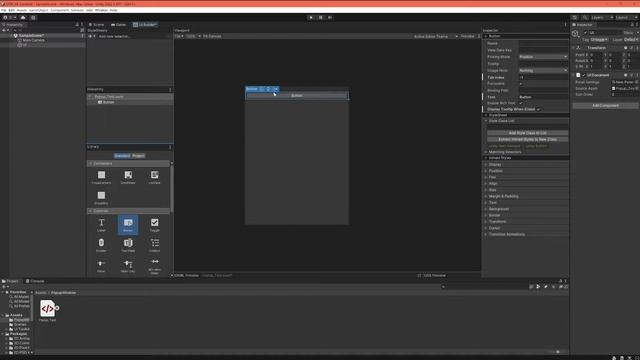Image resolution: width=640 pixels, height=360 pixels.
Task: Click Add Style Class to List button
Action: pyautogui.click(x=527, y=133)
